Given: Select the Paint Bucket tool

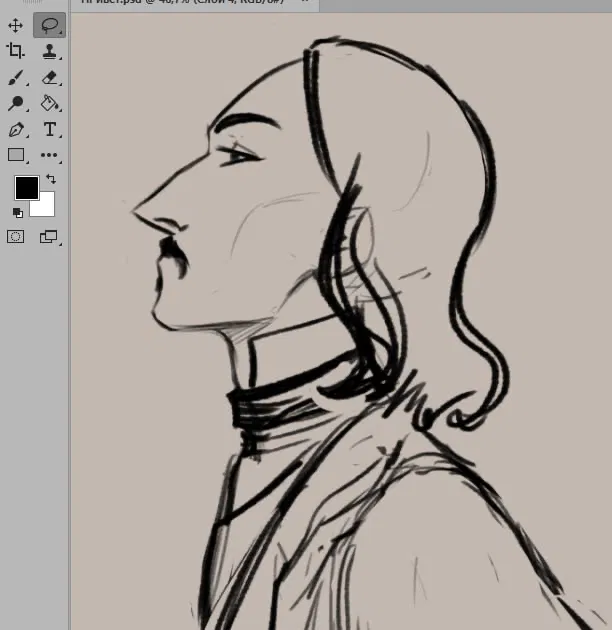Looking at the screenshot, I should click(x=49, y=103).
